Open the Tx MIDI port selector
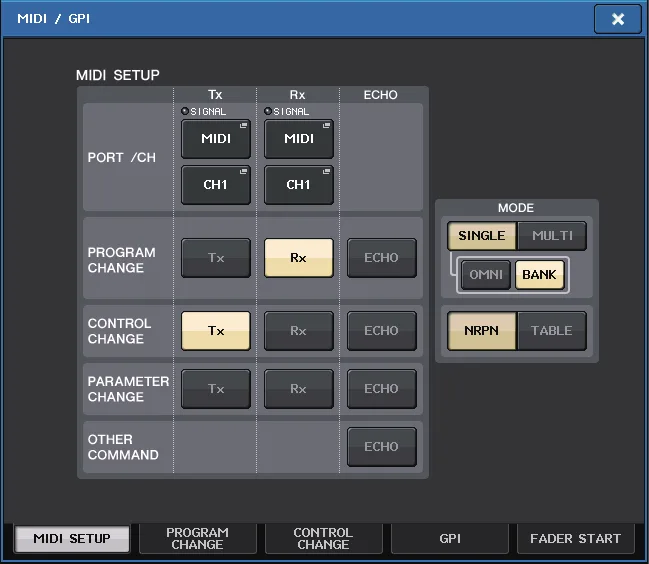Screen dimensions: 649x564 click(216, 139)
